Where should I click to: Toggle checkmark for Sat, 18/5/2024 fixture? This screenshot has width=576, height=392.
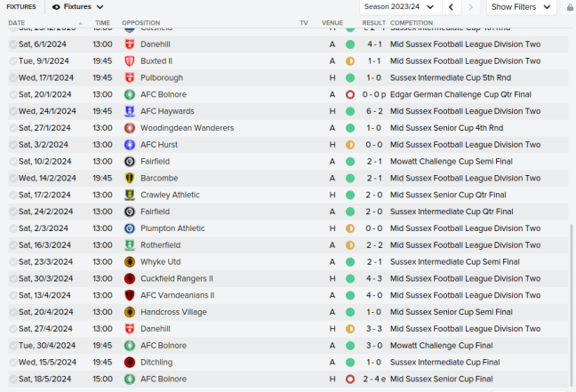click(13, 379)
